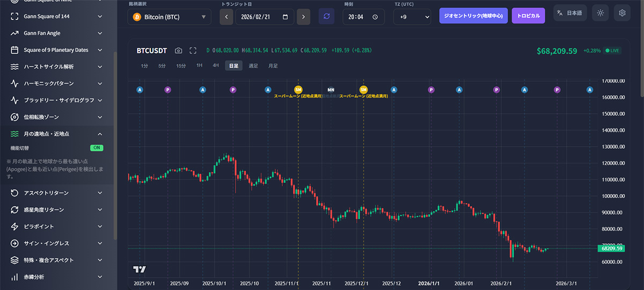This screenshot has height=290, width=644.
Task: Open the TZ (UTC) +9 dropdown
Action: 412,17
